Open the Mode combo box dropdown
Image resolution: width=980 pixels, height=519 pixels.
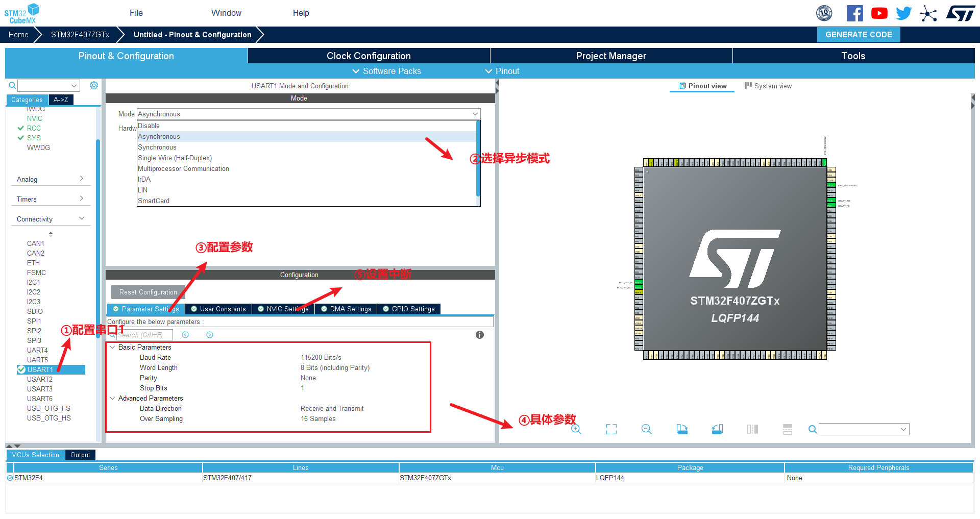475,114
